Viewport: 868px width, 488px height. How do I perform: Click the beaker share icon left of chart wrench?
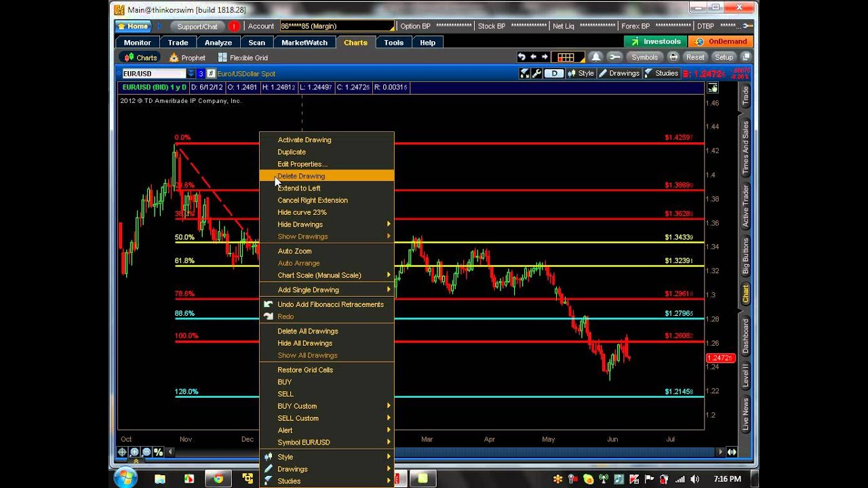525,73
